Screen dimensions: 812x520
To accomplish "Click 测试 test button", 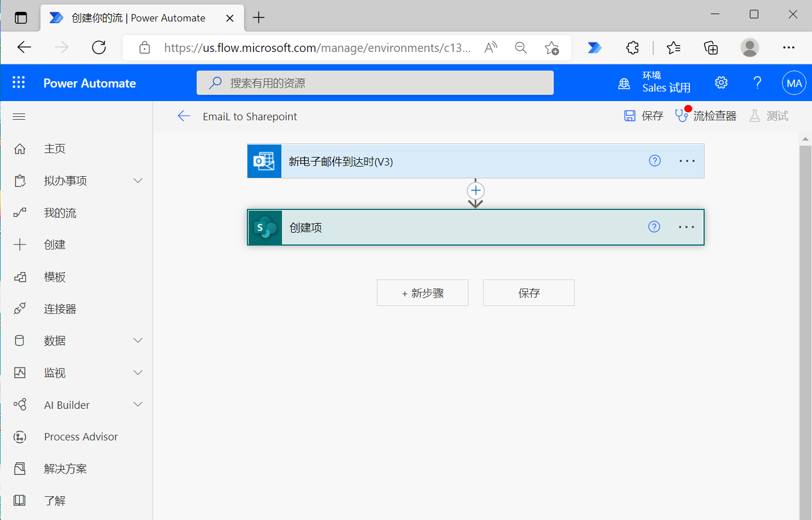I will 768,116.
